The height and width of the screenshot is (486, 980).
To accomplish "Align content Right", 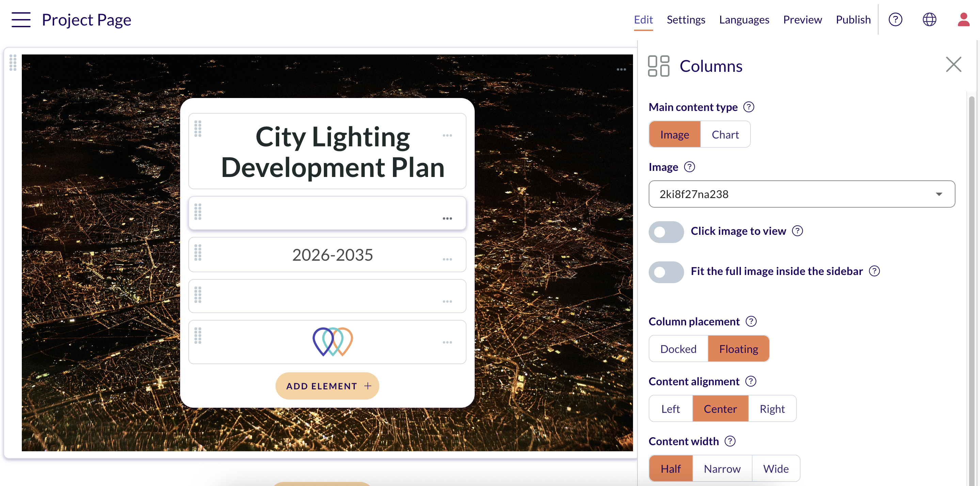I will pos(772,409).
